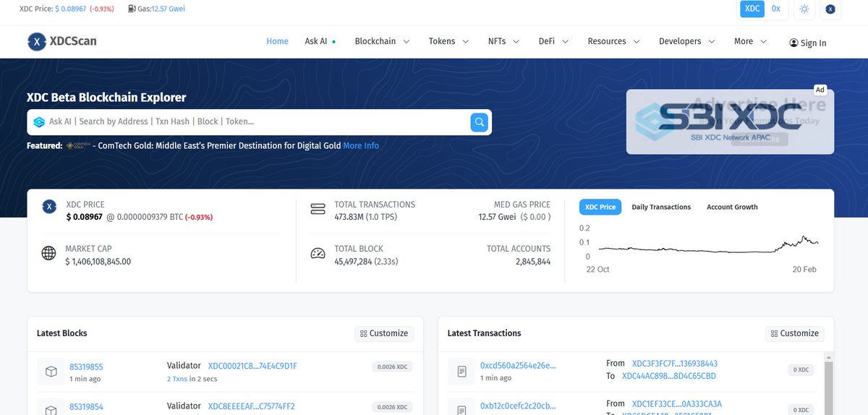The image size is (868, 415).
Task: Expand the NFTs dropdown menu
Action: pyautogui.click(x=504, y=41)
